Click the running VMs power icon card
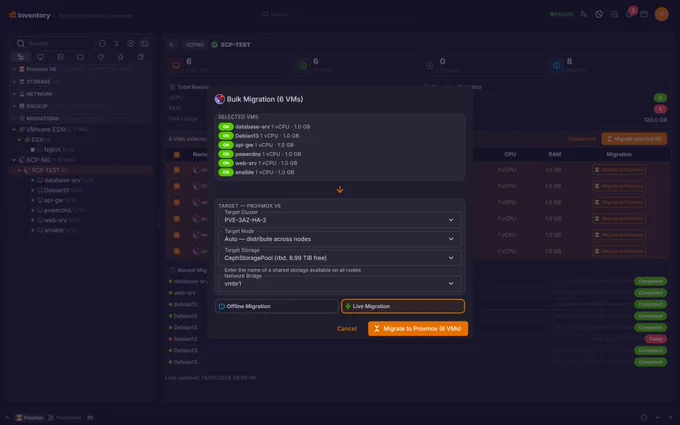The width and height of the screenshot is (680, 425). pyautogui.click(x=303, y=65)
